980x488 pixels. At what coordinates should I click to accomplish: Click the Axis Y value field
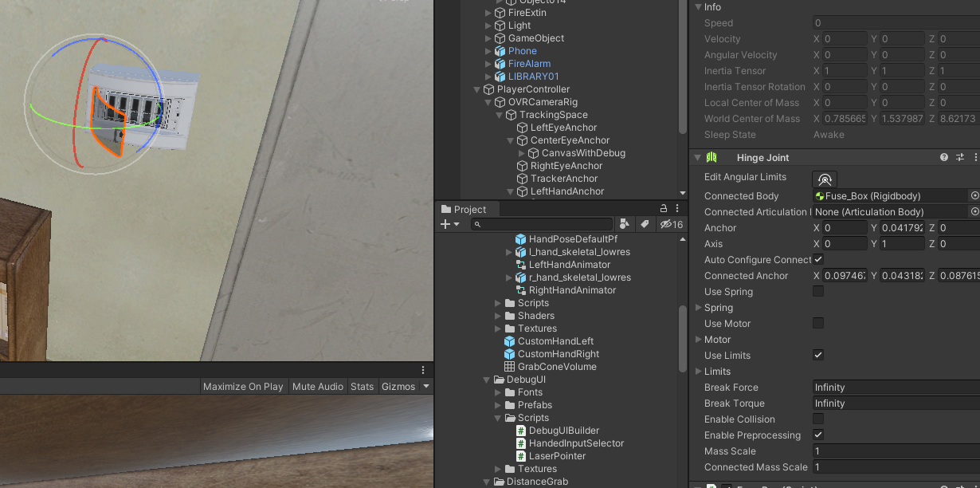pos(903,244)
